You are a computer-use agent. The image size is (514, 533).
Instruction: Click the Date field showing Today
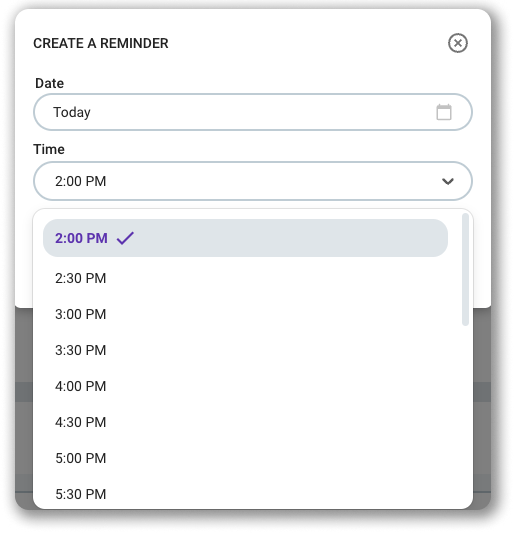click(253, 112)
